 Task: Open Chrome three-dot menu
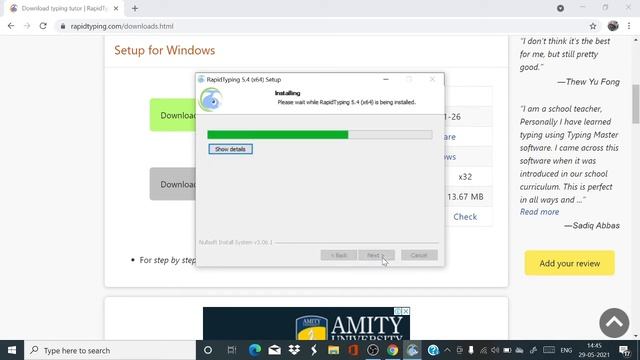click(629, 26)
